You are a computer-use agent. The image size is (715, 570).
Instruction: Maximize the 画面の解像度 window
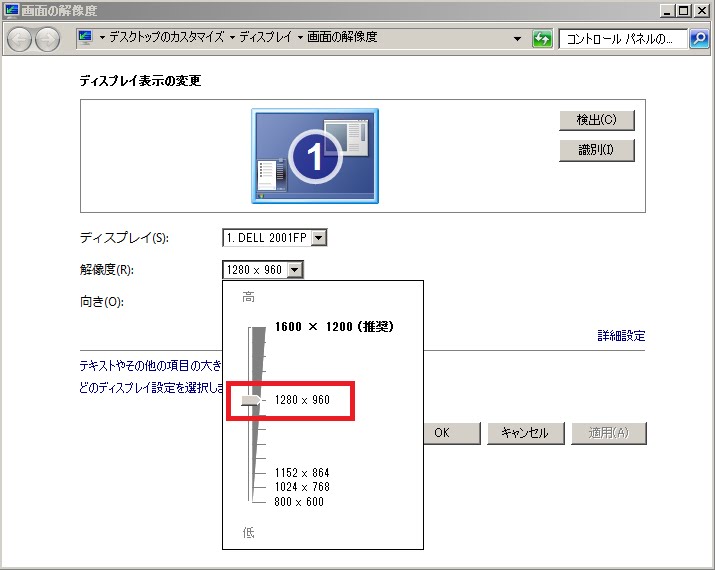(684, 10)
